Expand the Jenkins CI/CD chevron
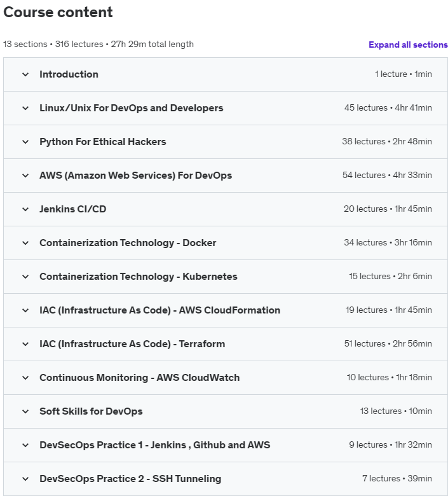The width and height of the screenshot is (448, 496). tap(25, 209)
